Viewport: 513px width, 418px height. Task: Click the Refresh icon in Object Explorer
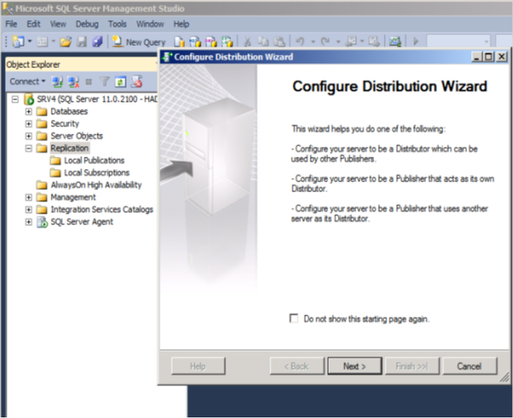(x=120, y=82)
